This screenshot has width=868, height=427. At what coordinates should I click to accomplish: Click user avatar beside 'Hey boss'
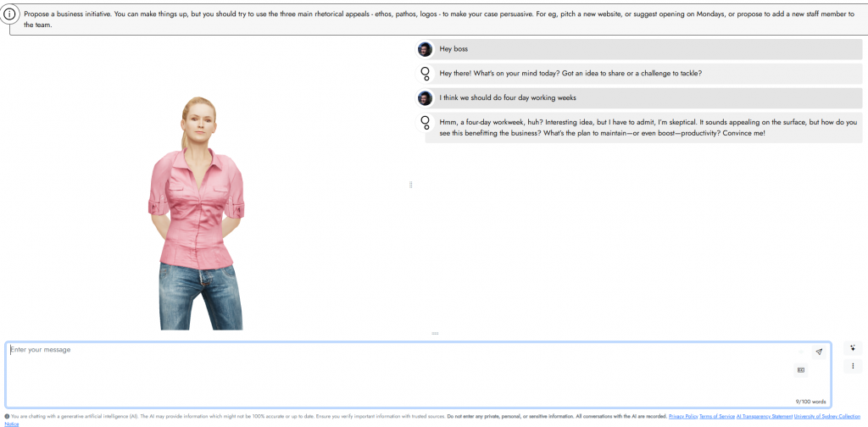tap(425, 49)
